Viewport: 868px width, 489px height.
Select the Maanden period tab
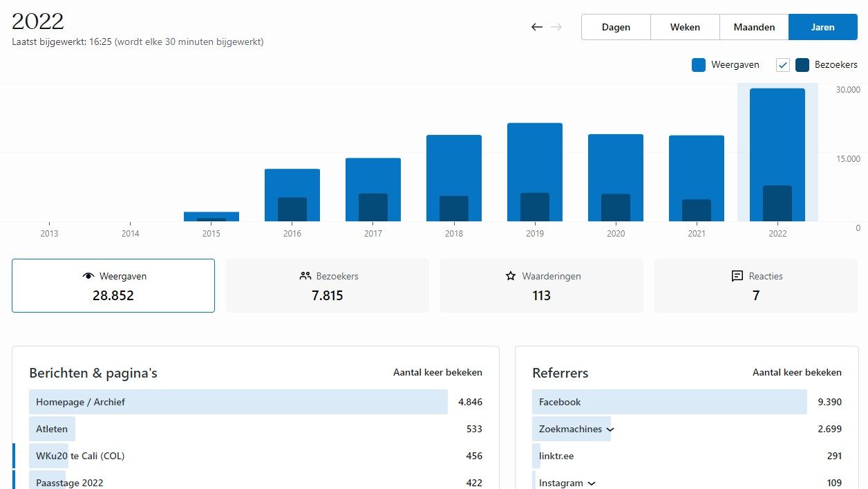(754, 27)
